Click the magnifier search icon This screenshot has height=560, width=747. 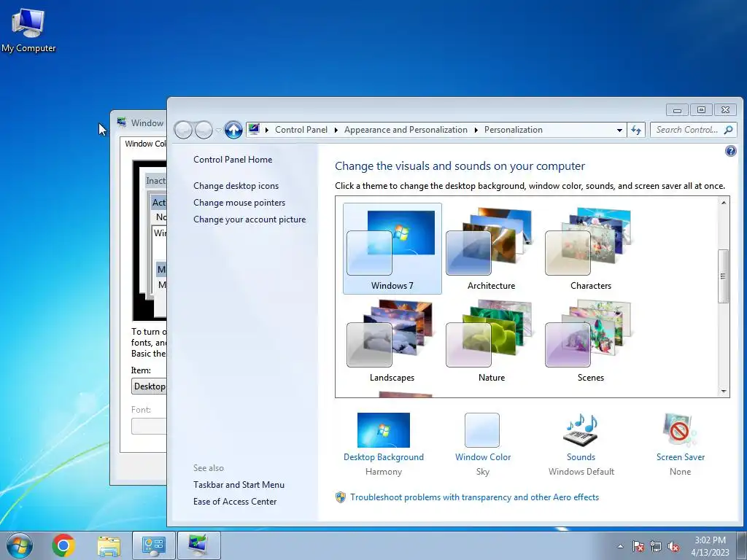[728, 130]
